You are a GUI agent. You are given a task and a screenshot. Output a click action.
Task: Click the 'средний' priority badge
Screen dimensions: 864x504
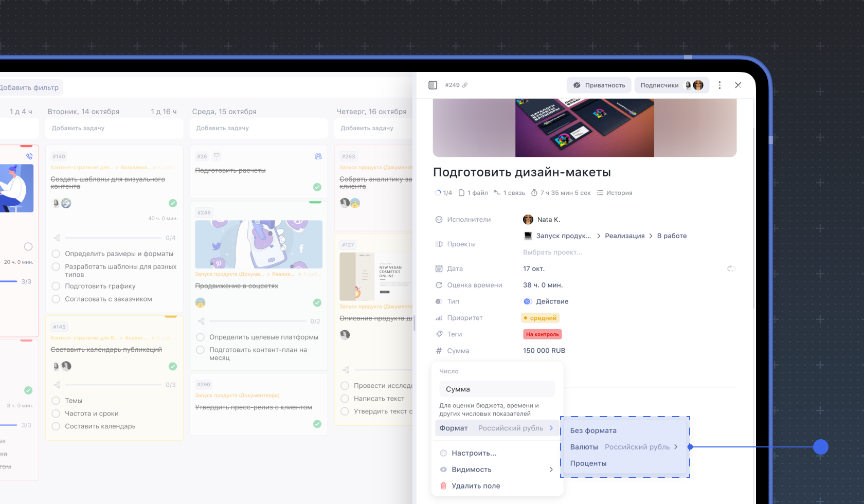[x=540, y=318]
